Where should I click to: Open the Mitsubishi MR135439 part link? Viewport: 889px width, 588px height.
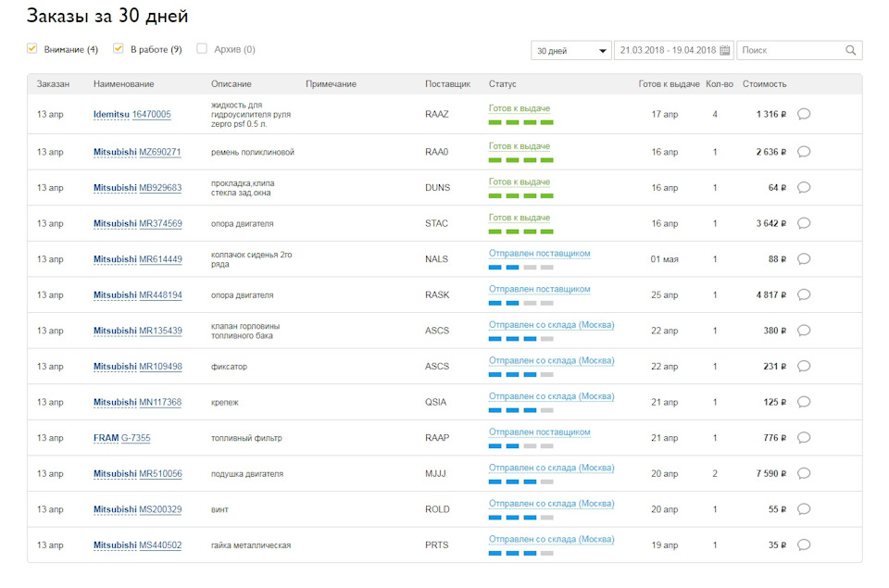click(x=138, y=331)
